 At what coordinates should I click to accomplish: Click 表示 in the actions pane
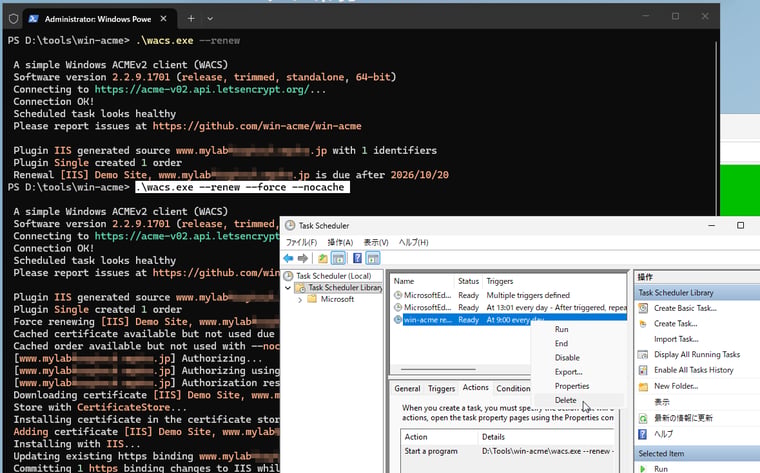click(x=662, y=402)
